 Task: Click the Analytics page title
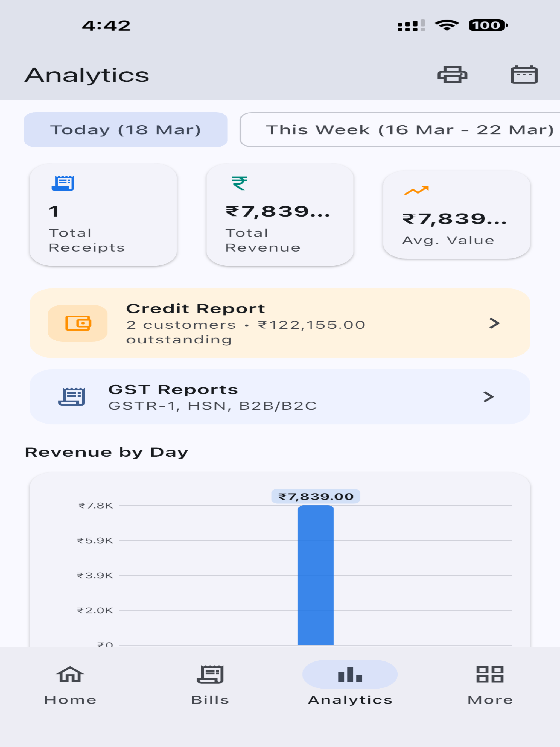tap(87, 75)
